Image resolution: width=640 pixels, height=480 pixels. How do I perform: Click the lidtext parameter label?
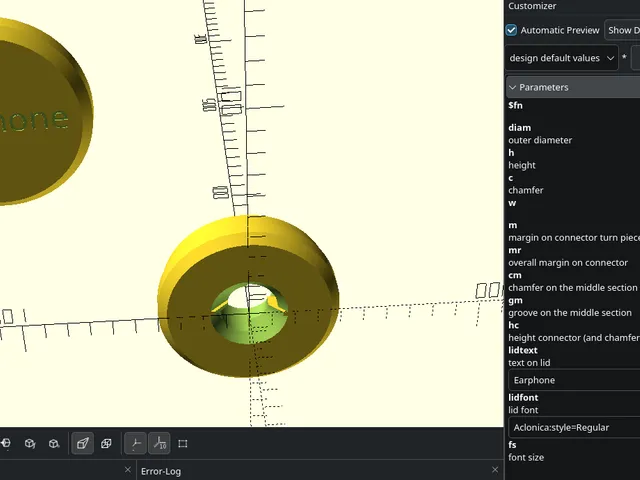[523, 350]
